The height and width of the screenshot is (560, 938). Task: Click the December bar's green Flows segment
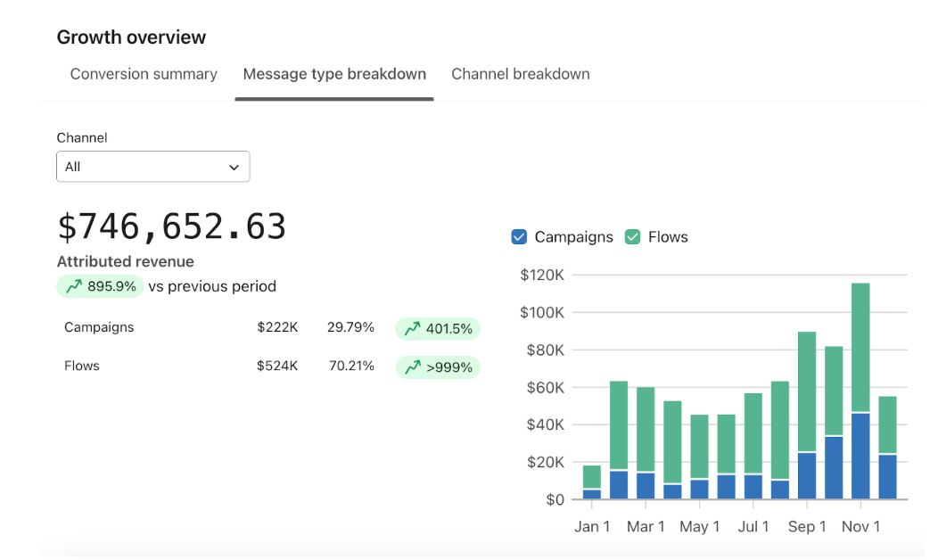click(887, 425)
